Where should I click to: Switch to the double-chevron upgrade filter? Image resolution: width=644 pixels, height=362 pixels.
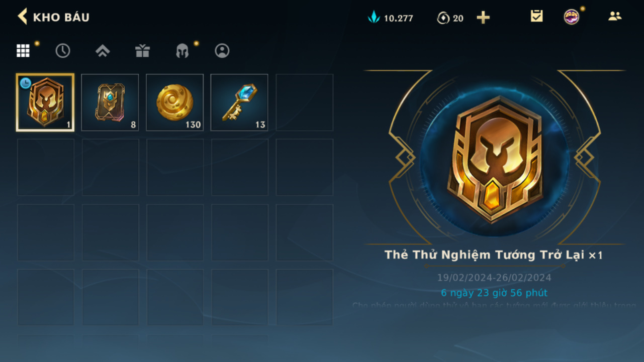(103, 51)
